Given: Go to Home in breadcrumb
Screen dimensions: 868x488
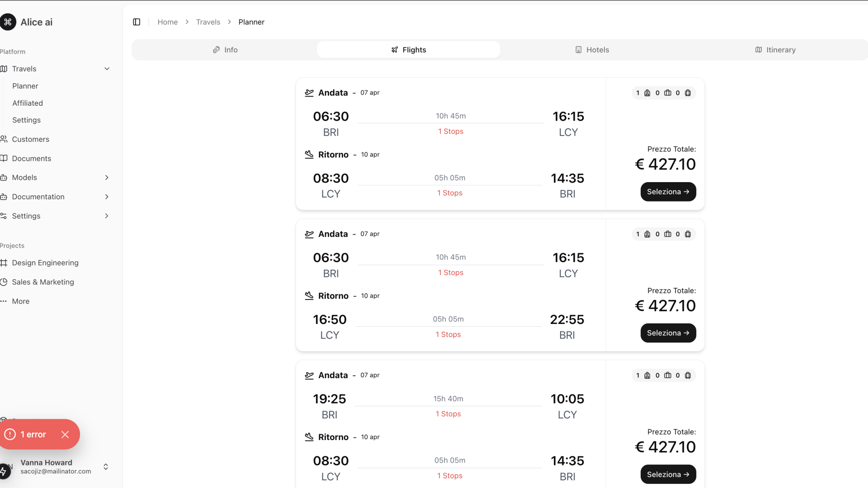Looking at the screenshot, I should point(167,22).
